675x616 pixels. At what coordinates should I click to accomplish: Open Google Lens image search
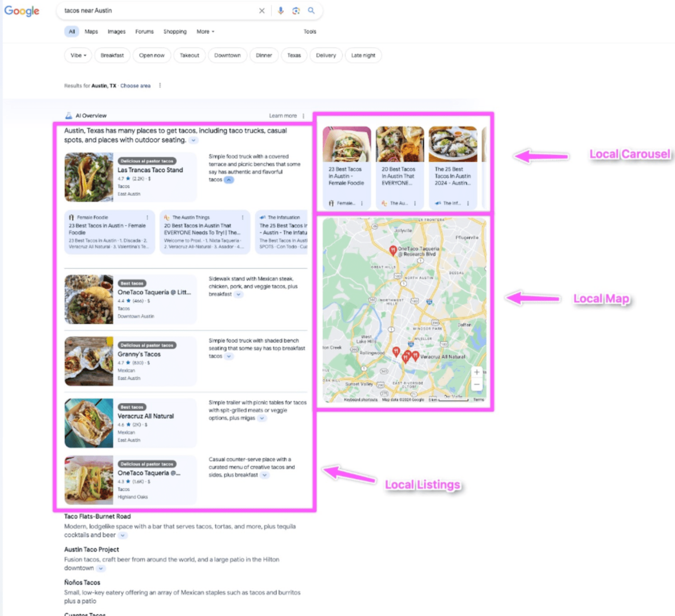pos(296,11)
